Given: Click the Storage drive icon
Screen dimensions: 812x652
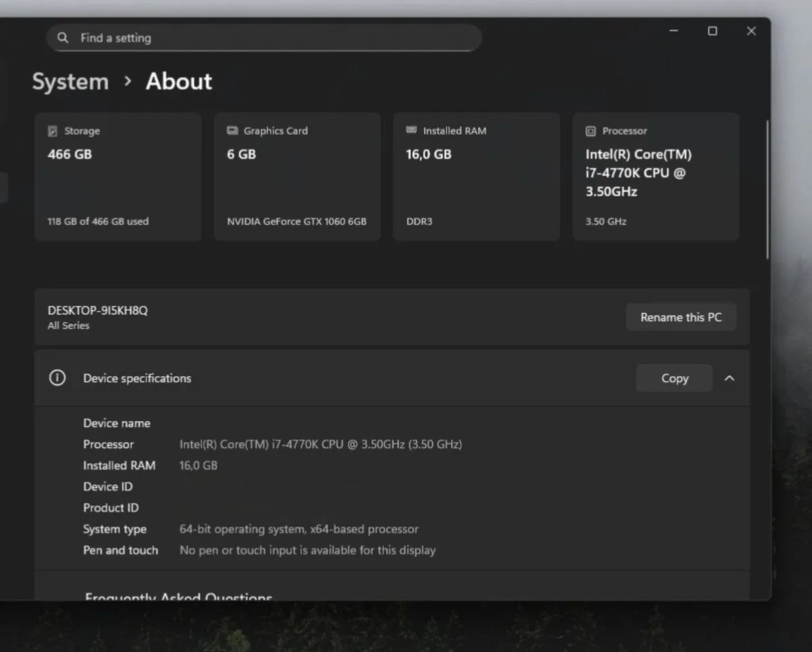Looking at the screenshot, I should (53, 131).
